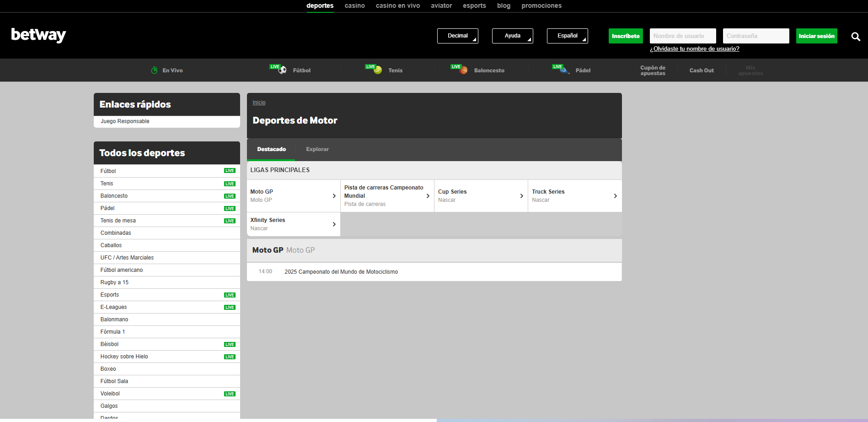
Task: Open casino en vivo menu item
Action: pos(398,5)
